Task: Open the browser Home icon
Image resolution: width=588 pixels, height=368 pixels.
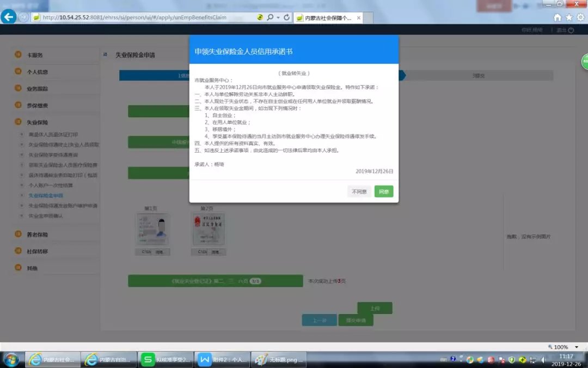Action: pos(558,17)
